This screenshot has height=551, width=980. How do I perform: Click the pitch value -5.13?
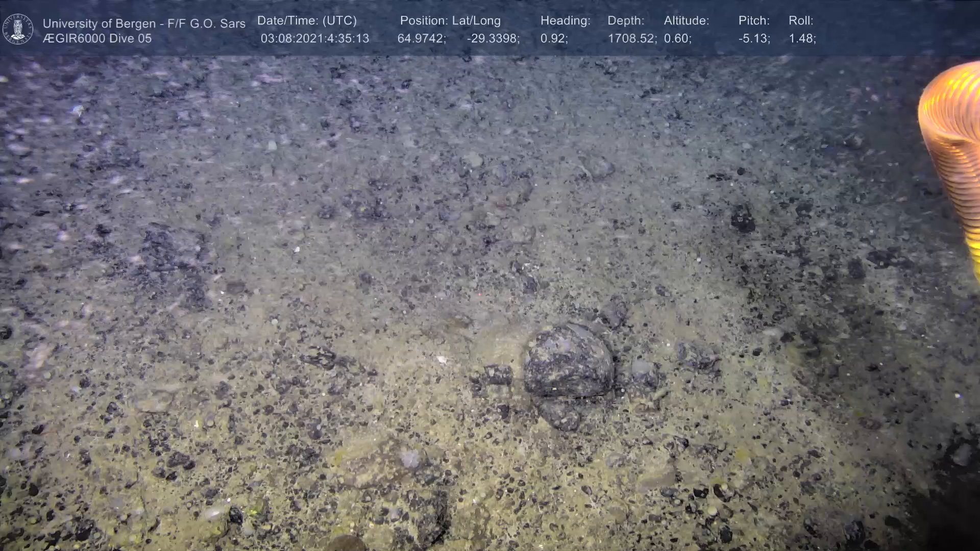tap(754, 38)
